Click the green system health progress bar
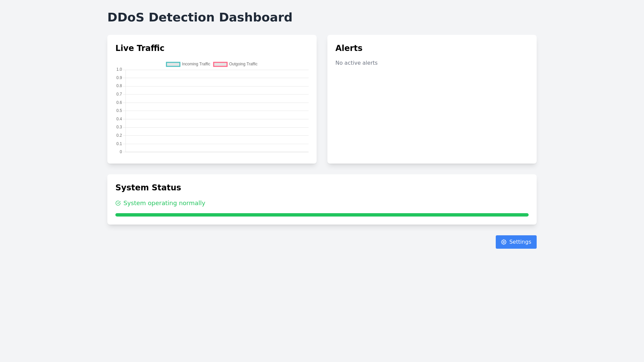The image size is (644, 362). click(322, 215)
